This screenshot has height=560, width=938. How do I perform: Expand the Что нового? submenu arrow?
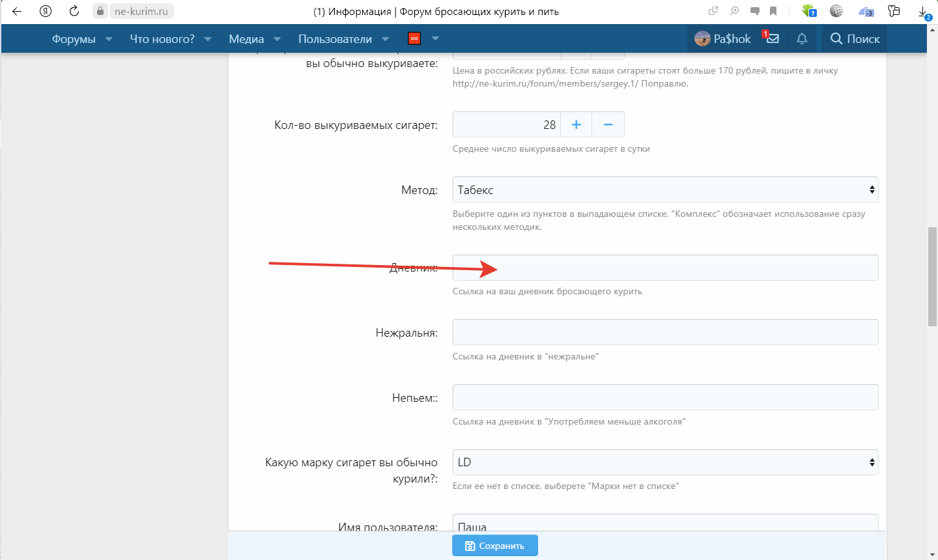click(x=208, y=39)
